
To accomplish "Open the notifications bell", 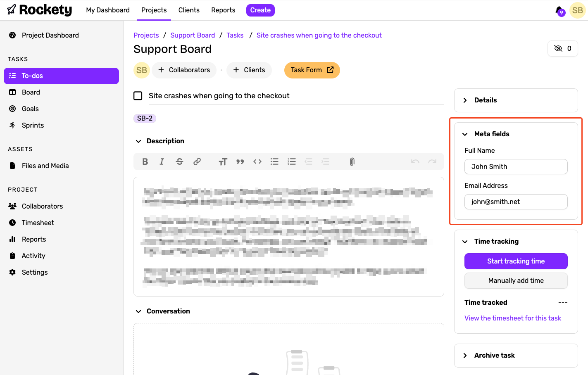I will pyautogui.click(x=559, y=10).
